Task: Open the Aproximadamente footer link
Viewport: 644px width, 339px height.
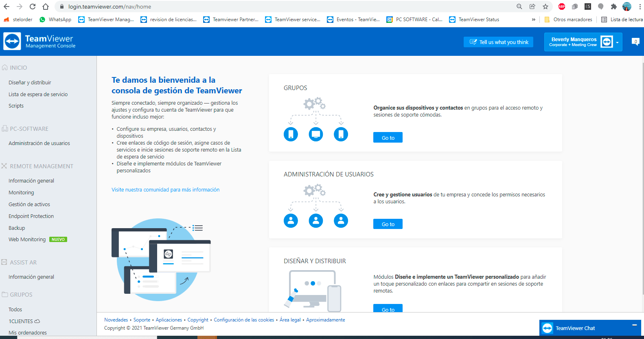Action: pos(326,320)
